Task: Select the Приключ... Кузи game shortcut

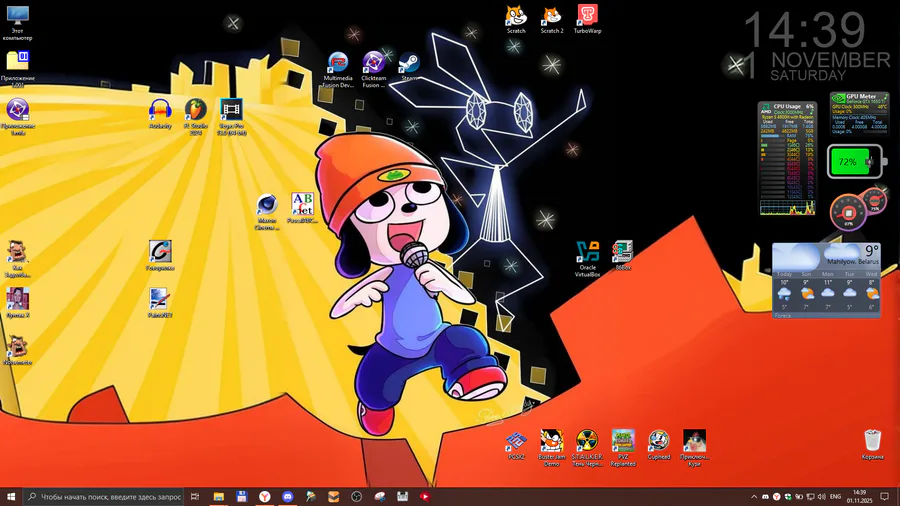Action: pyautogui.click(x=694, y=448)
